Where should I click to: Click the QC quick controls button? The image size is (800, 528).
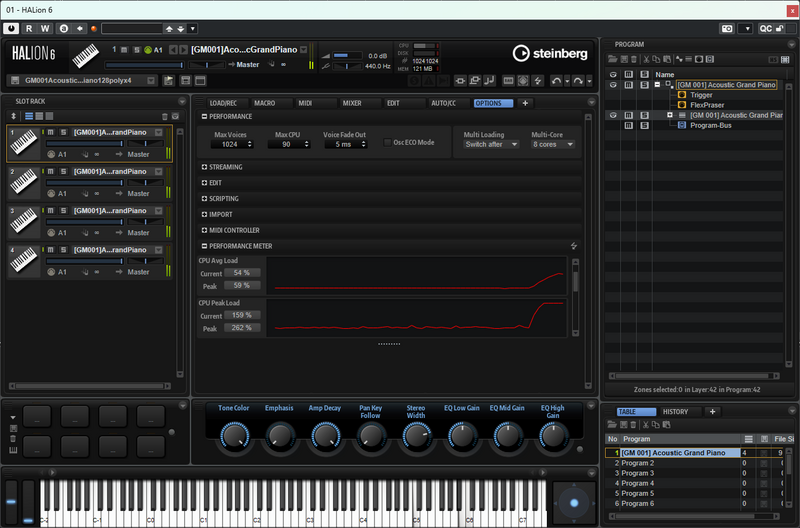click(x=765, y=29)
